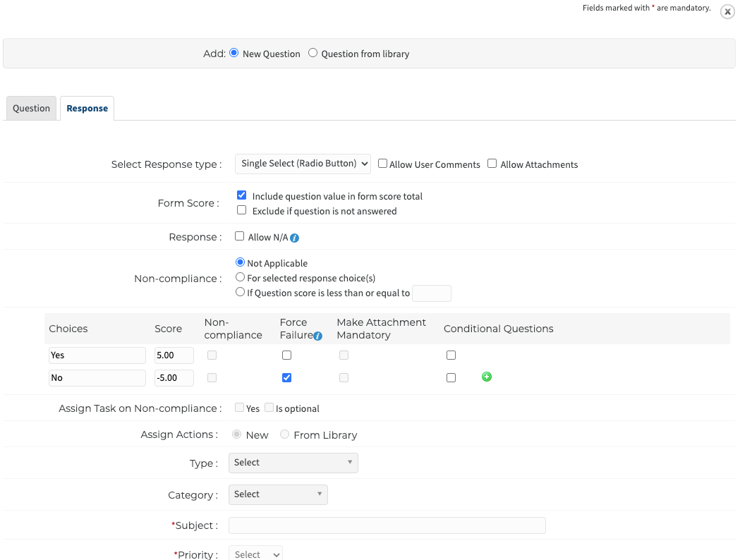Click the green add choice plus icon
The width and height of the screenshot is (740, 560).
[487, 377]
